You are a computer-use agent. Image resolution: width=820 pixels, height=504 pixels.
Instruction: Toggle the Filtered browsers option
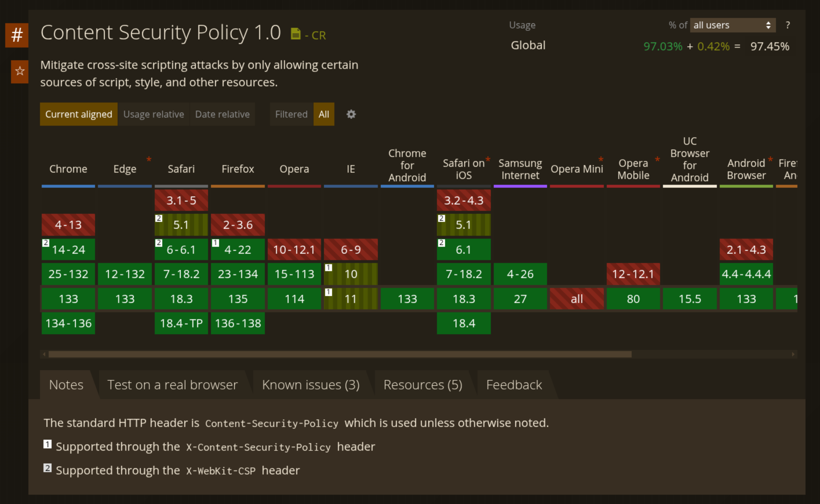[291, 114]
